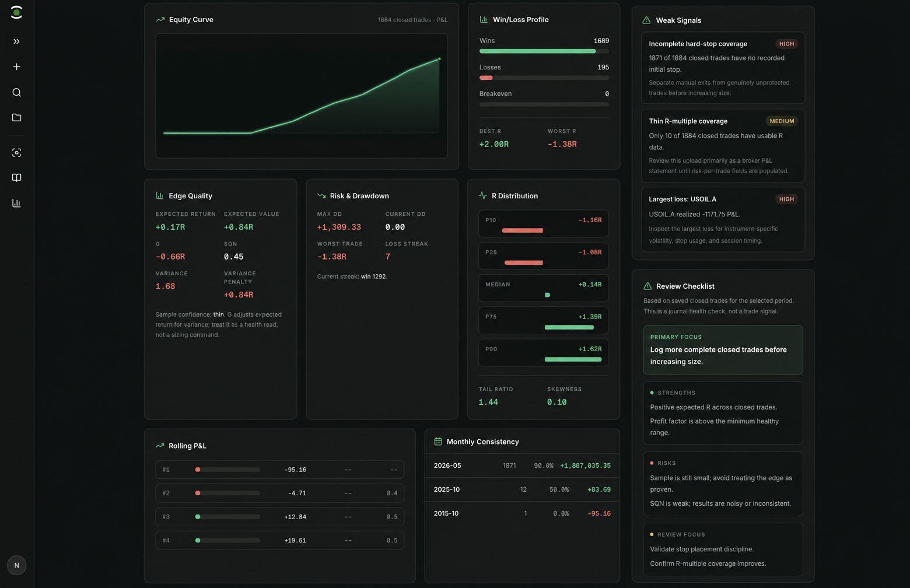Open search from the sidebar magnifier icon

click(16, 92)
